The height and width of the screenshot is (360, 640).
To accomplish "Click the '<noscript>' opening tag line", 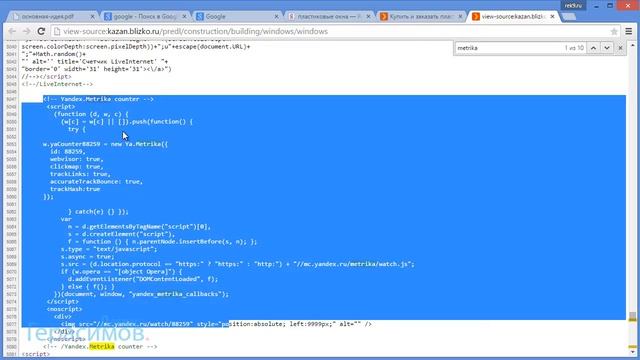I will [x=64, y=309].
